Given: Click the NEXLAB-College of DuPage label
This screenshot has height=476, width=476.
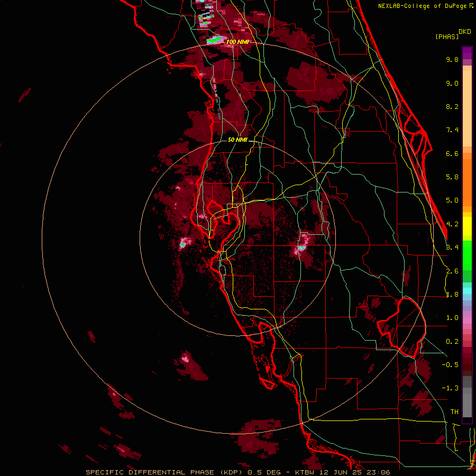Looking at the screenshot, I should click(423, 6).
